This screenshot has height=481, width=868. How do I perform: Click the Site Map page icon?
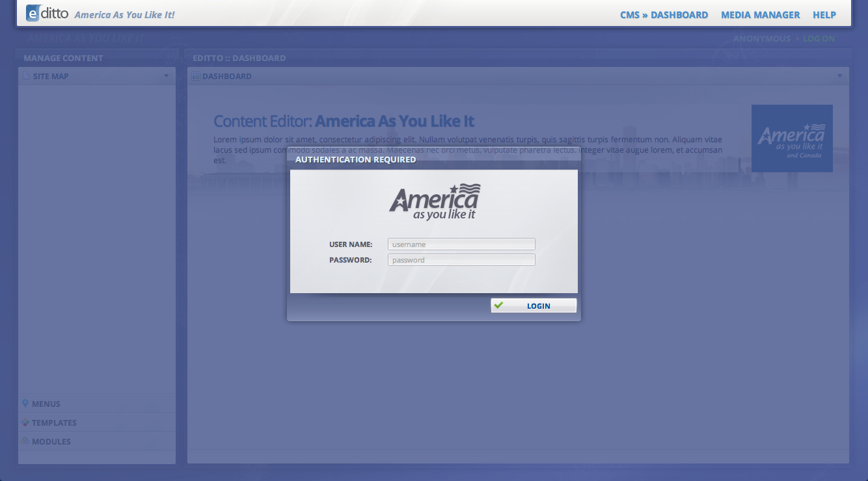point(26,76)
